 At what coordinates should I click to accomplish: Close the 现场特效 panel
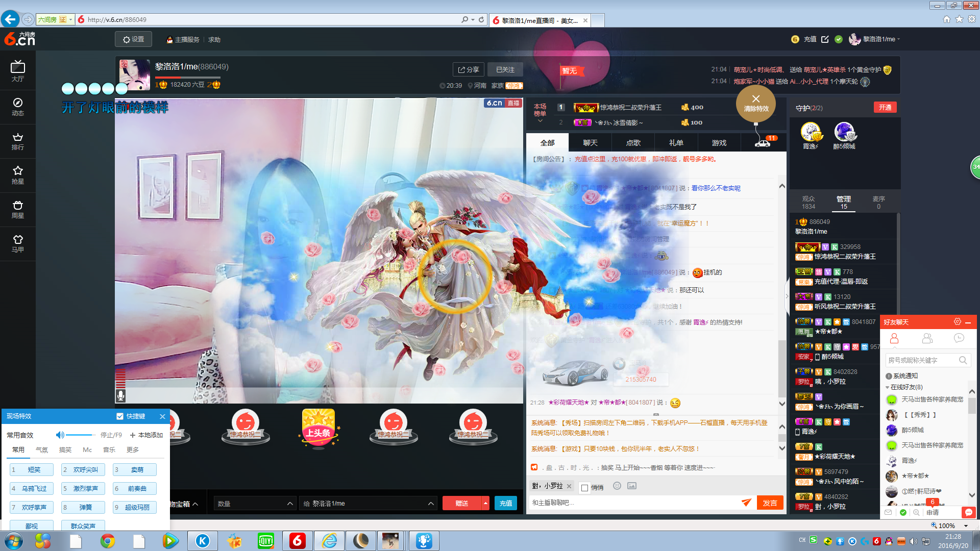point(162,416)
